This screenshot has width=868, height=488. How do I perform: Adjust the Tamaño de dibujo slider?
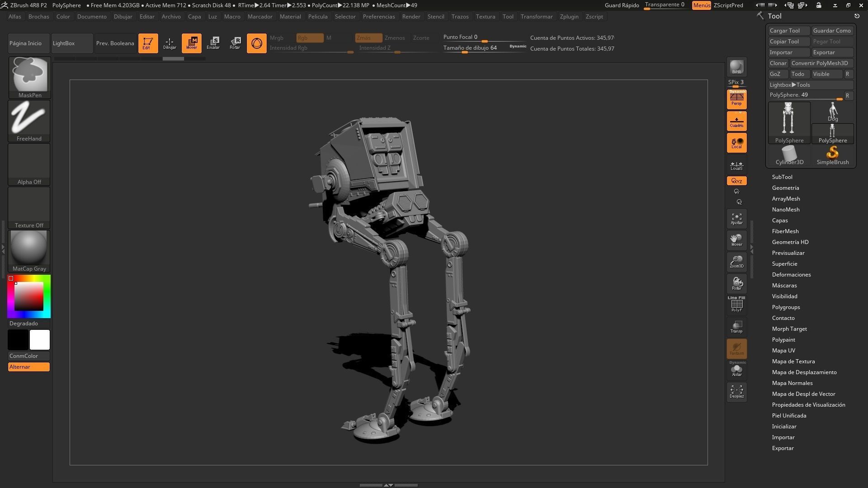click(x=485, y=48)
